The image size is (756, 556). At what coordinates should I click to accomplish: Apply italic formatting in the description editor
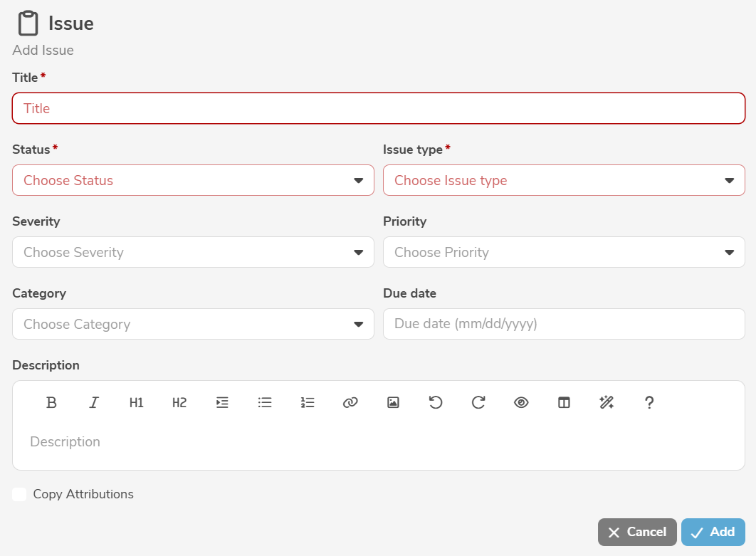pyautogui.click(x=93, y=402)
